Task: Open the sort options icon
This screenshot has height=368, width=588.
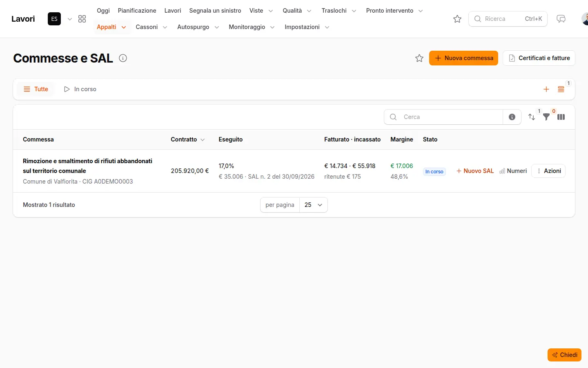Action: coord(532,117)
